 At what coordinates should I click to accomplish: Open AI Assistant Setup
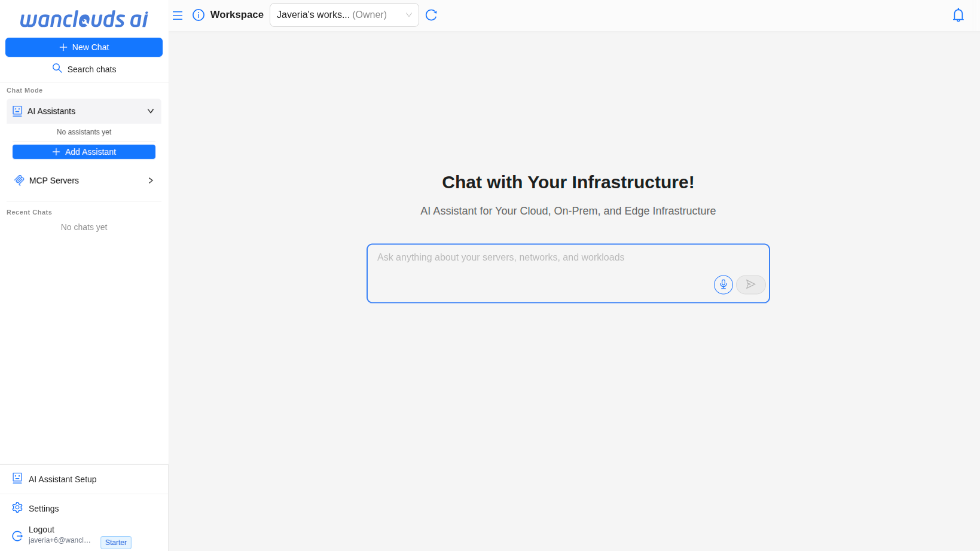(62, 479)
